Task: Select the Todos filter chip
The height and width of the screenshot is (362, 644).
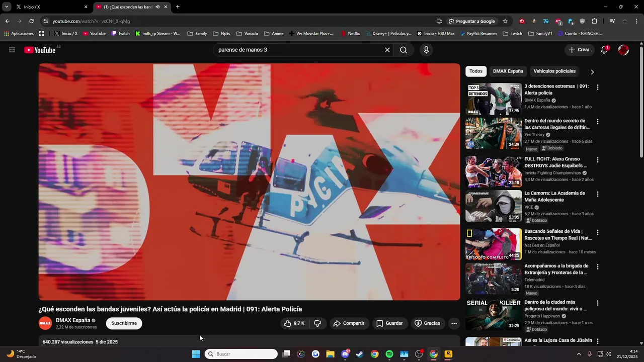Action: (476, 71)
